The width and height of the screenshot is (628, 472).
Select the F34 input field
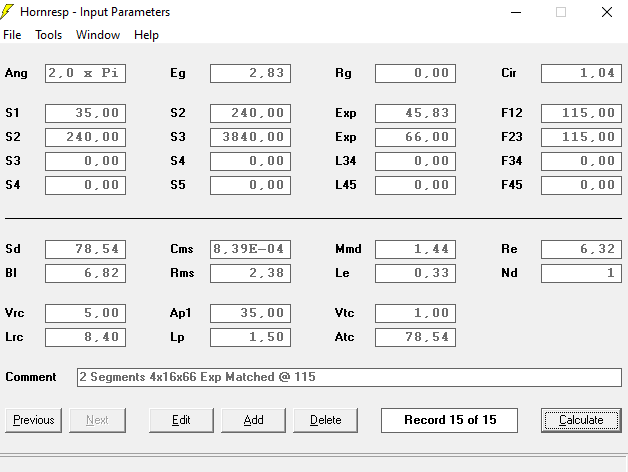tap(581, 161)
